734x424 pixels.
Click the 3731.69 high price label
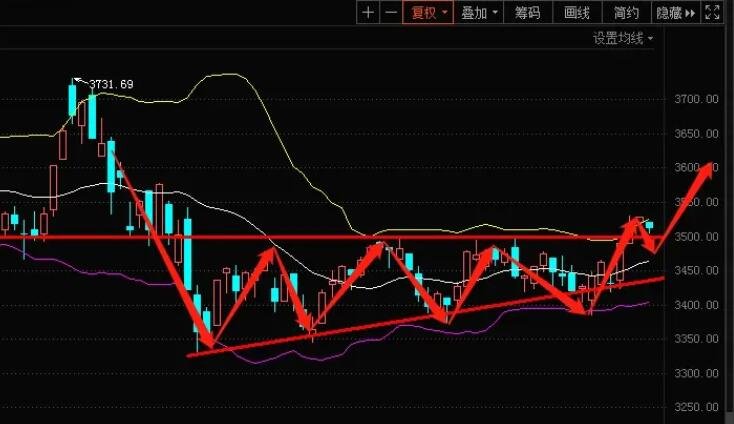pos(111,84)
